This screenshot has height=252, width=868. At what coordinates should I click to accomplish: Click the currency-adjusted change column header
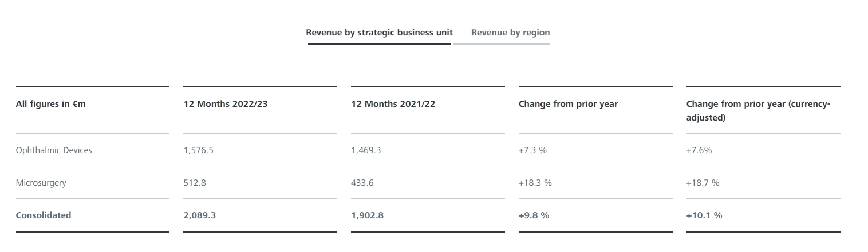pyautogui.click(x=758, y=110)
